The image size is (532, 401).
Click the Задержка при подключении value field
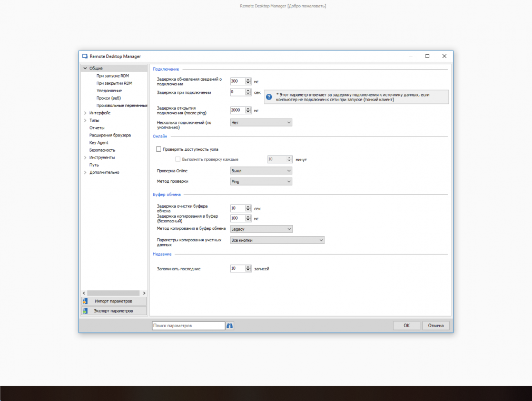[x=238, y=92]
